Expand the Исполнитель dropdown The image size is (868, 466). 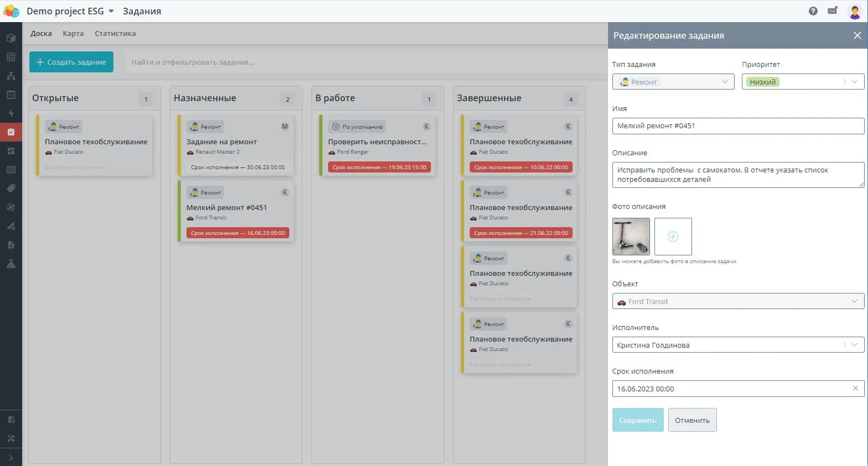click(x=738, y=345)
